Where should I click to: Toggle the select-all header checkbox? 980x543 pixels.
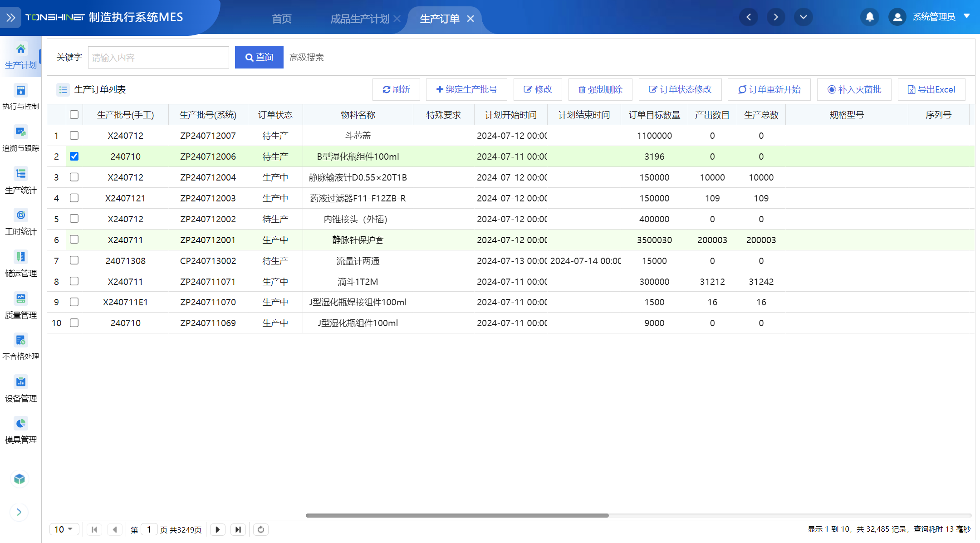[74, 115]
